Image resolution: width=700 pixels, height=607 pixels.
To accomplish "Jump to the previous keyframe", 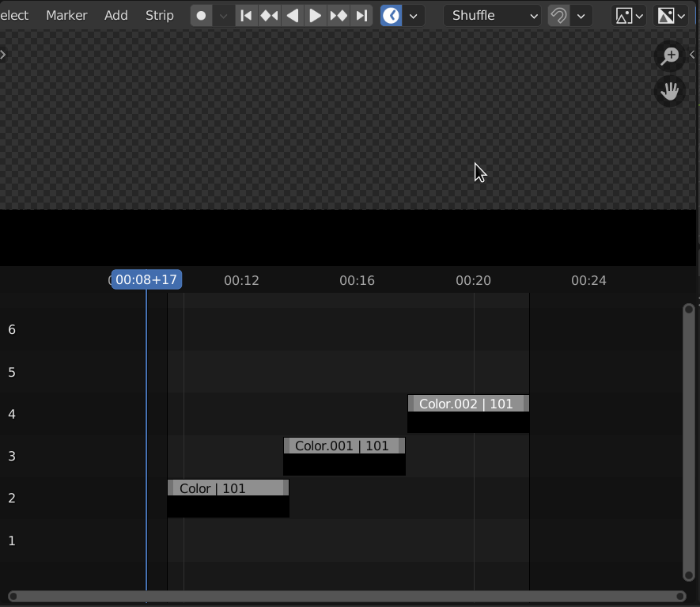I will click(269, 15).
